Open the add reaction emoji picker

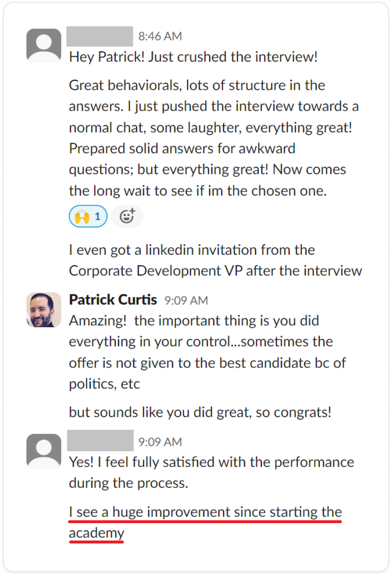pos(127,216)
